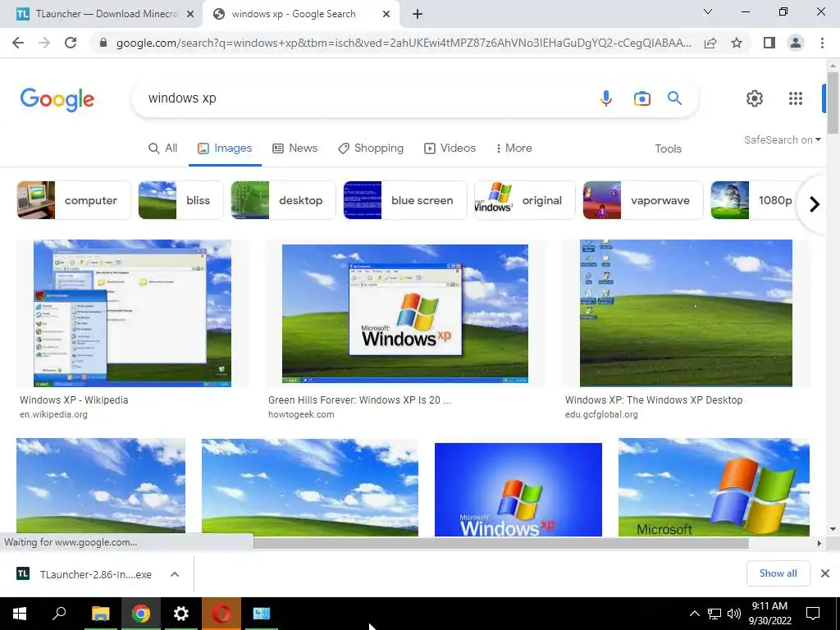The height and width of the screenshot is (630, 840).
Task: Open the blue Windows XP logo image
Action: pos(518,489)
